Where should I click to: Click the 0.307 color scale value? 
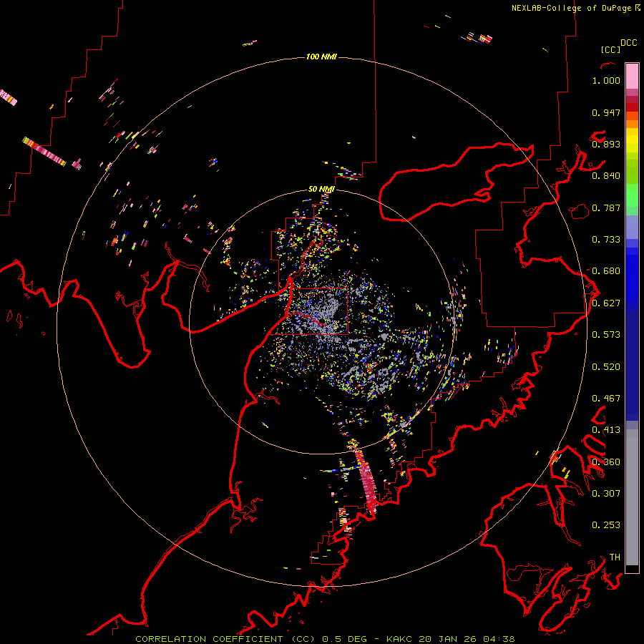pyautogui.click(x=606, y=494)
